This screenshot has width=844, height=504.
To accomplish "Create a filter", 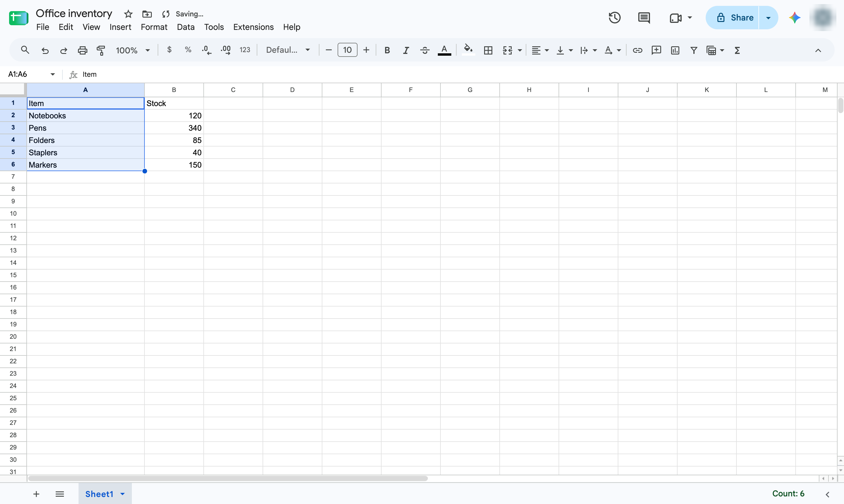I will [694, 50].
